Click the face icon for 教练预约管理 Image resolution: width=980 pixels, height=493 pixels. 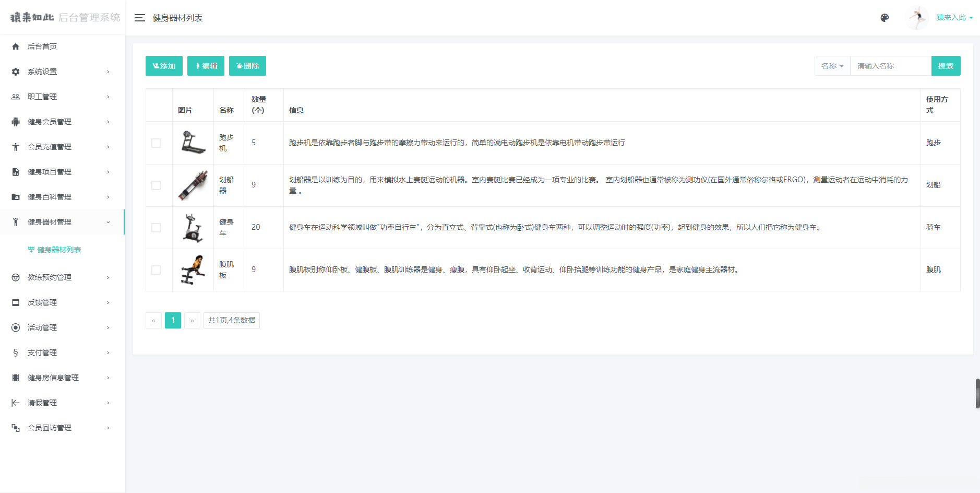pos(16,277)
